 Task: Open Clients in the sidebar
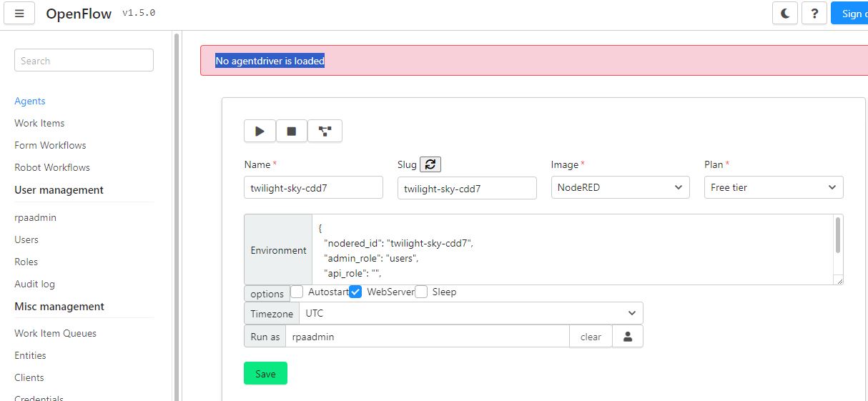coord(29,377)
